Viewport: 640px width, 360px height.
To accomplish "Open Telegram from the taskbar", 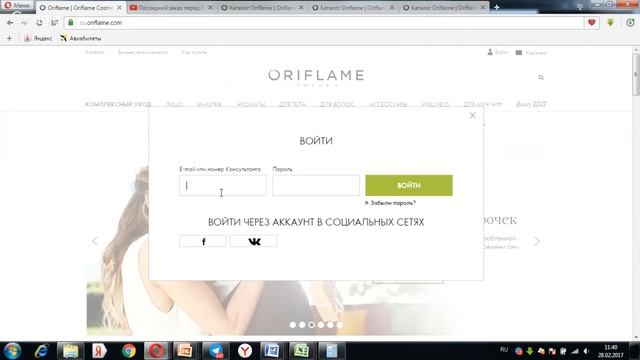I will point(216,351).
